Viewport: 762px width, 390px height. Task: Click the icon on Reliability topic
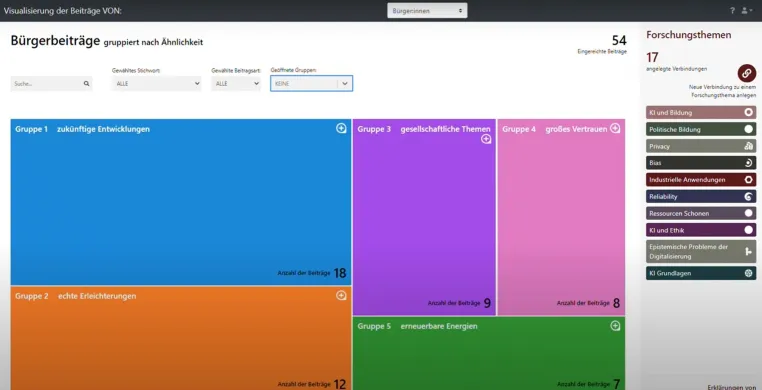[748, 197]
